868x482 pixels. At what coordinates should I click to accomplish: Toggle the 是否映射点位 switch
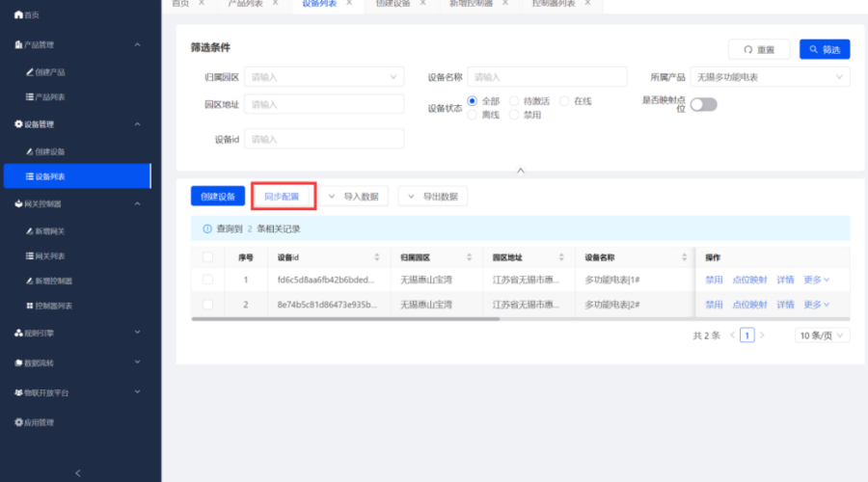pos(704,104)
